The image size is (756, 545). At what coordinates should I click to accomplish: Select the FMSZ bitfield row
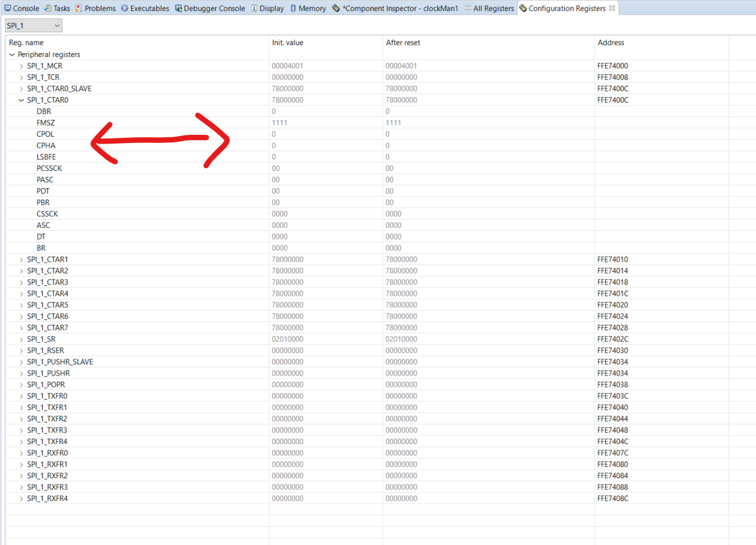(x=46, y=122)
